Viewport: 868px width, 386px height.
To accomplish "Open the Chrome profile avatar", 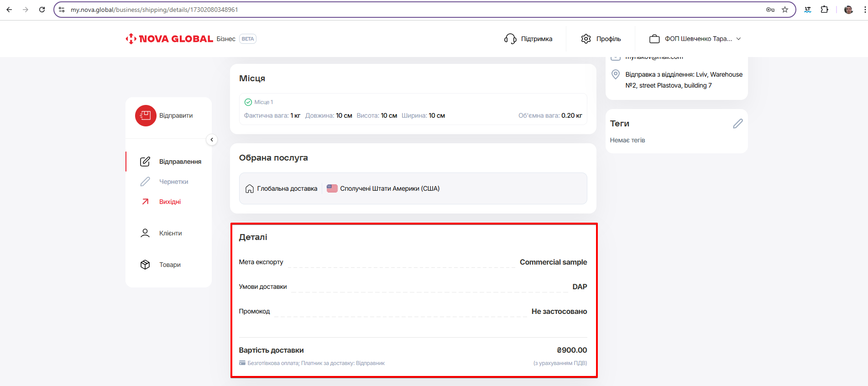I will click(848, 10).
